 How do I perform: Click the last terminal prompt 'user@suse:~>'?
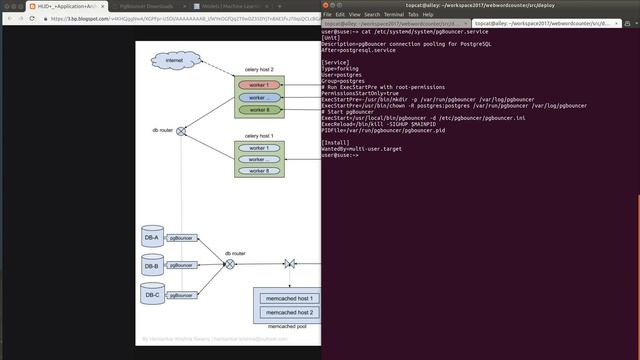click(340, 156)
